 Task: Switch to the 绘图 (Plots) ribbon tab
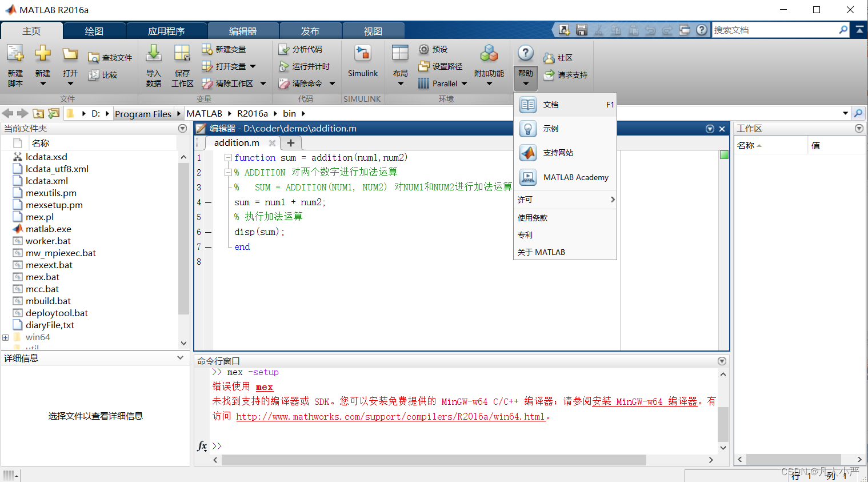click(94, 30)
